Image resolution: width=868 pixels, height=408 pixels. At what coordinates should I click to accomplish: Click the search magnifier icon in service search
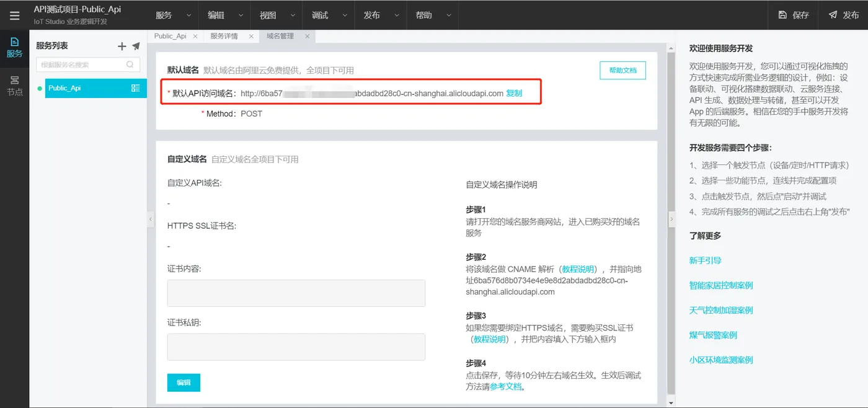point(130,64)
